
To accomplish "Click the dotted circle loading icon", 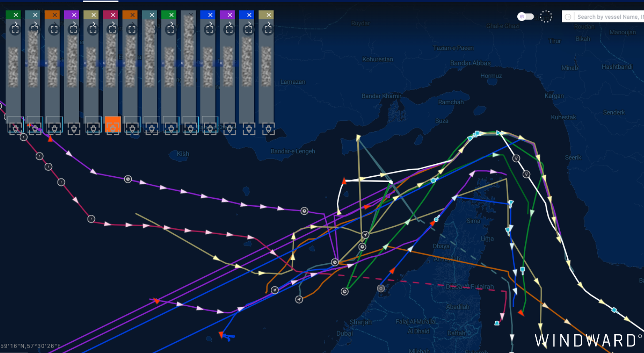I will pyautogui.click(x=546, y=17).
